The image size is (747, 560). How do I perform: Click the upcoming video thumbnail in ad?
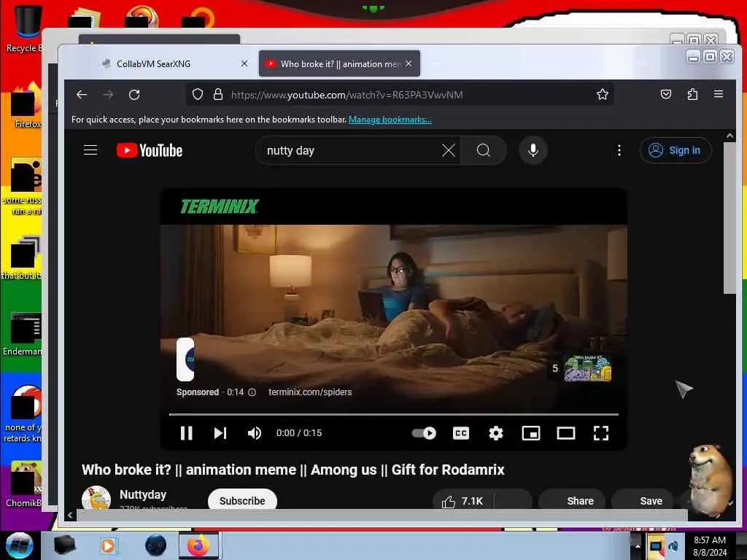point(587,368)
